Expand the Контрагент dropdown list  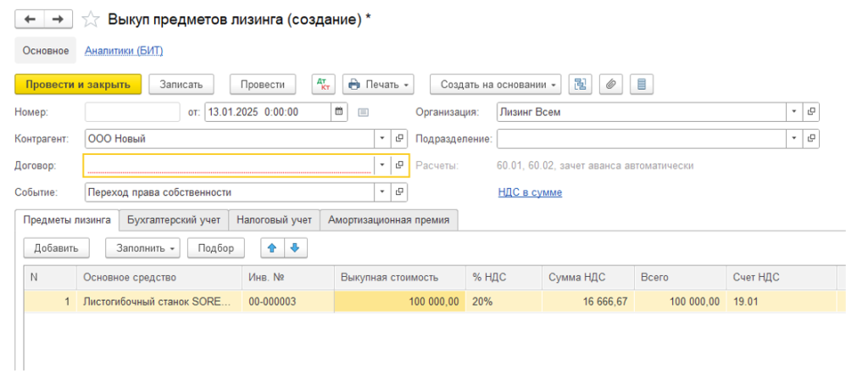coord(381,138)
